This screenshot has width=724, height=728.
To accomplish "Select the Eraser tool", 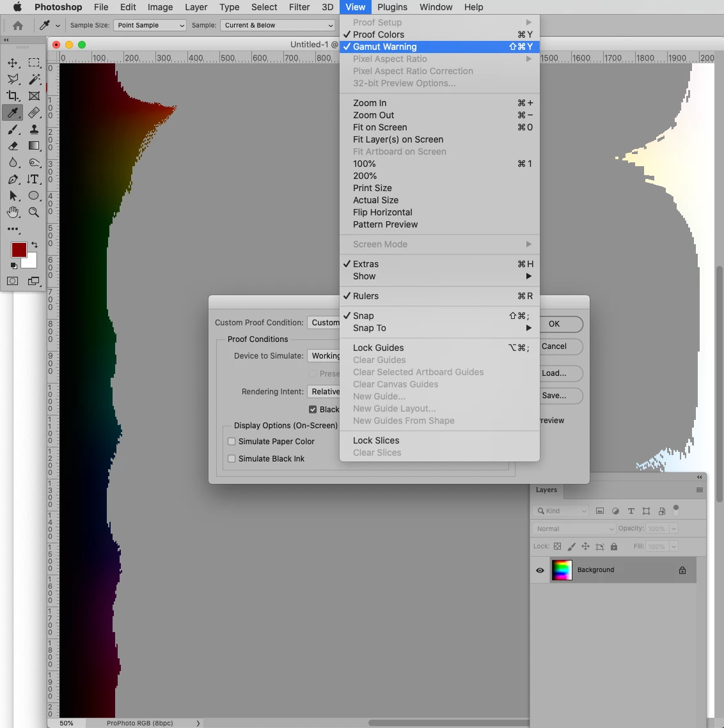I will [x=13, y=146].
